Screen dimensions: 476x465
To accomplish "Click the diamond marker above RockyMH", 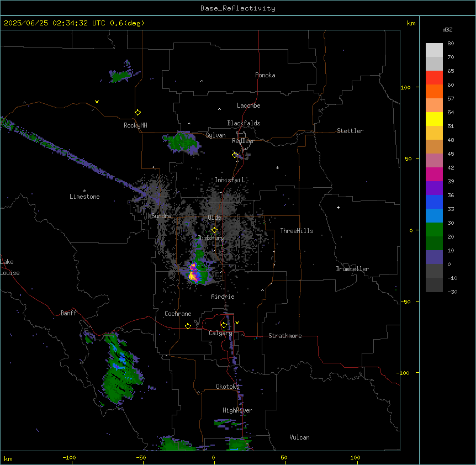I will tap(137, 113).
